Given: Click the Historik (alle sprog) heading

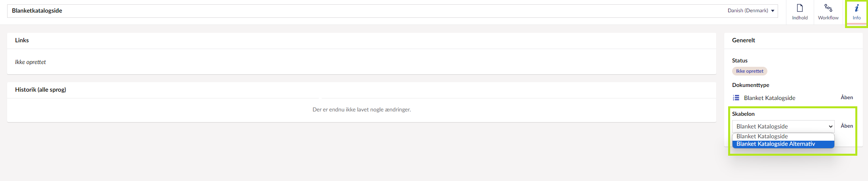Looking at the screenshot, I should tap(40, 90).
